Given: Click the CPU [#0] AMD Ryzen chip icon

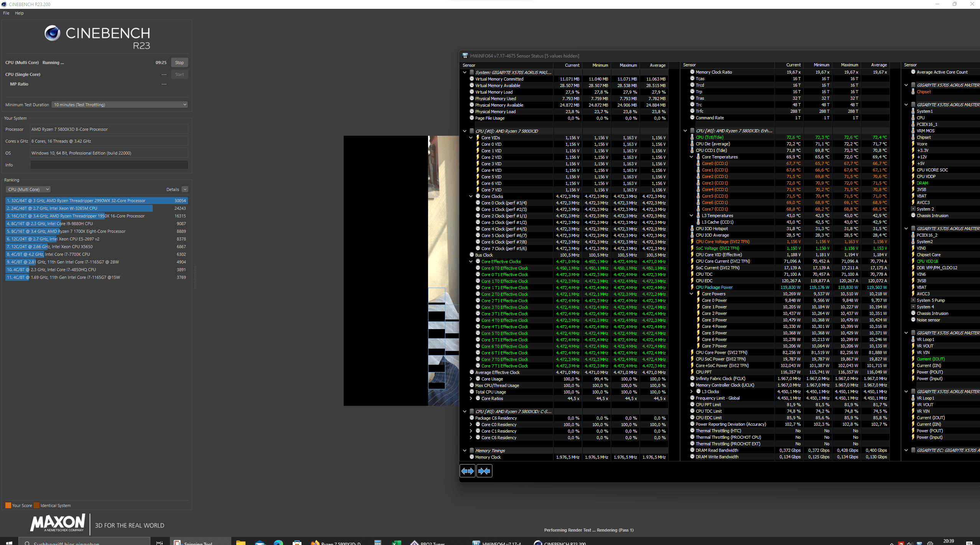Looking at the screenshot, I should (472, 131).
